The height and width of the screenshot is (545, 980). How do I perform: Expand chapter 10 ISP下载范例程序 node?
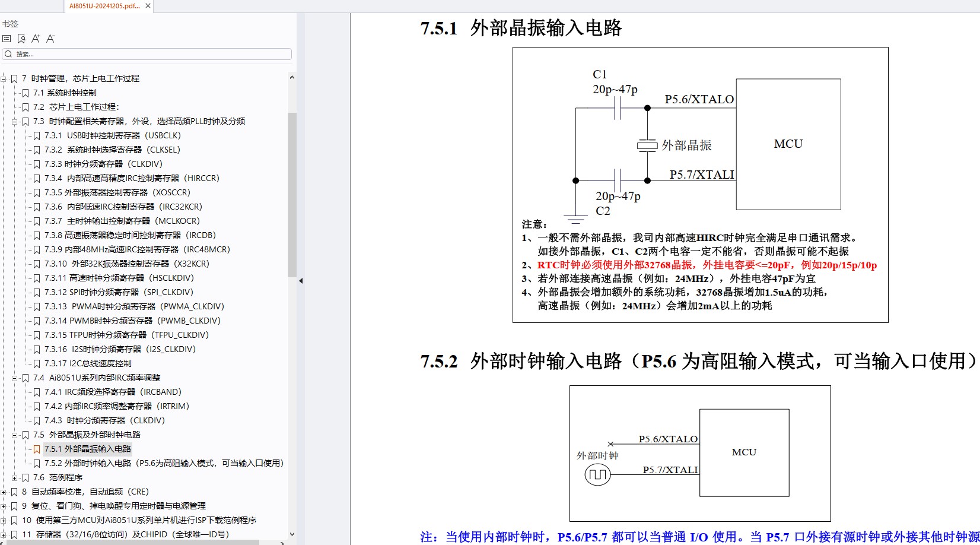[x=4, y=520]
